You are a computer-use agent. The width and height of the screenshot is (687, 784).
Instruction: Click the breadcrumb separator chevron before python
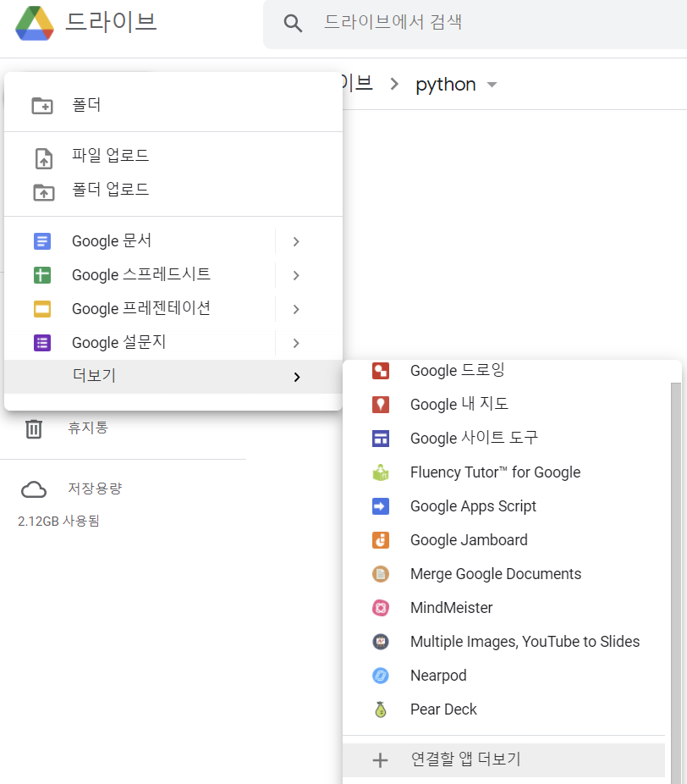tap(394, 84)
